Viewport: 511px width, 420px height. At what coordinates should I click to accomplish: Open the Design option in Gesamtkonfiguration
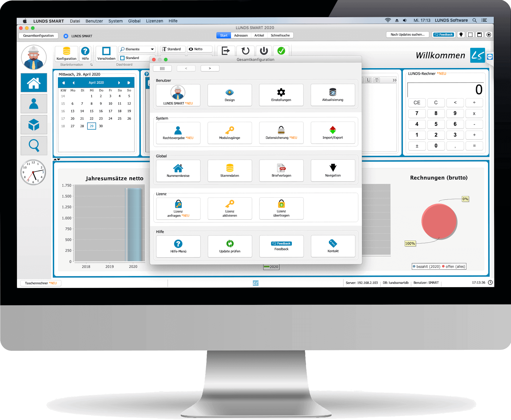click(x=229, y=95)
